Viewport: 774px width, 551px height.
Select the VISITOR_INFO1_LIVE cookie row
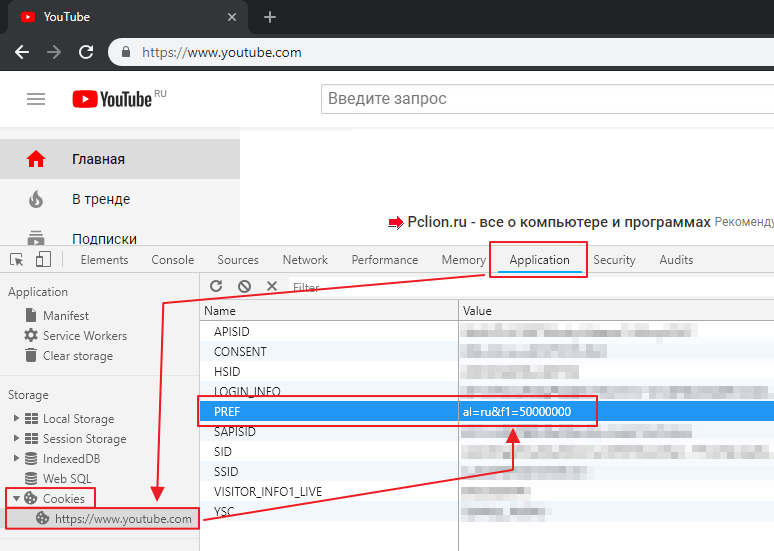(487, 491)
